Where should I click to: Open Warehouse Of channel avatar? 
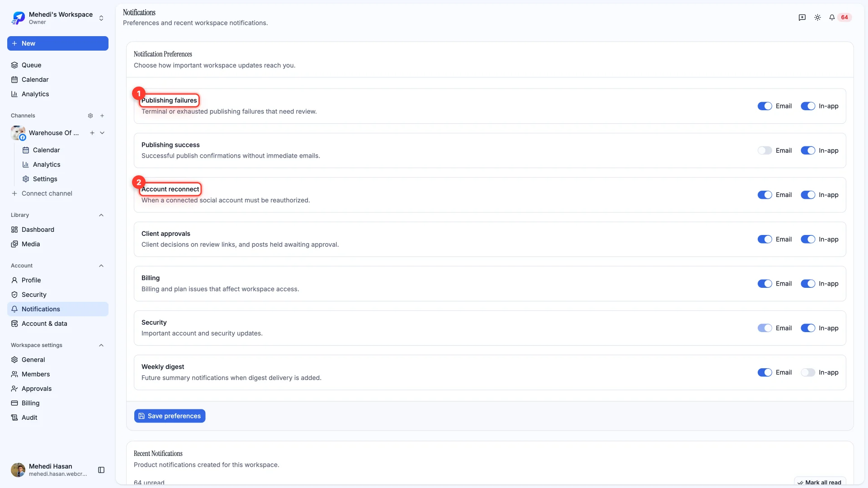[18, 133]
